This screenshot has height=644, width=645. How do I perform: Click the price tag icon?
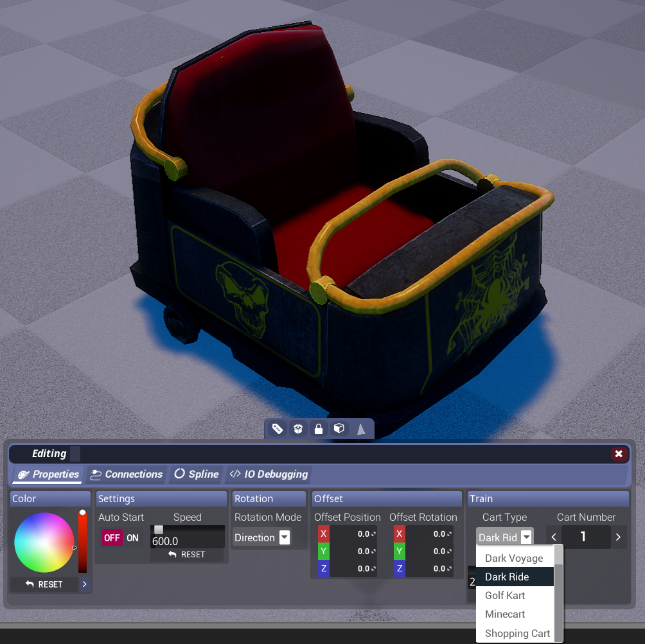[x=278, y=429]
